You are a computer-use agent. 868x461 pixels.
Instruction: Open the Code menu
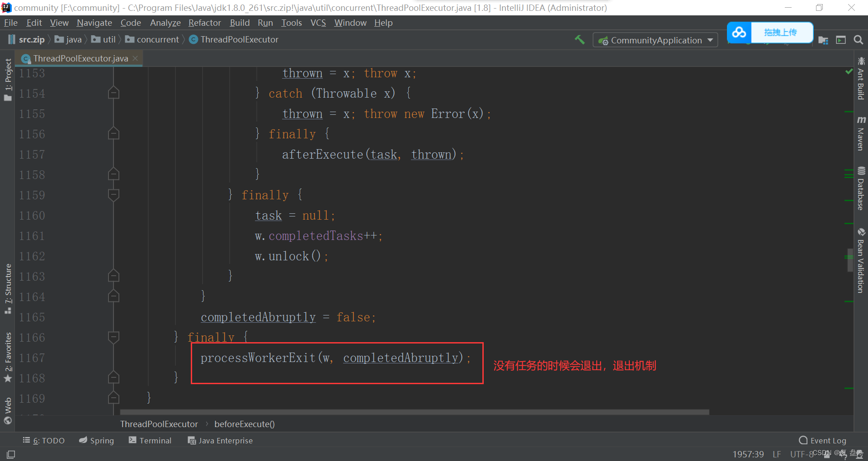tap(131, 23)
